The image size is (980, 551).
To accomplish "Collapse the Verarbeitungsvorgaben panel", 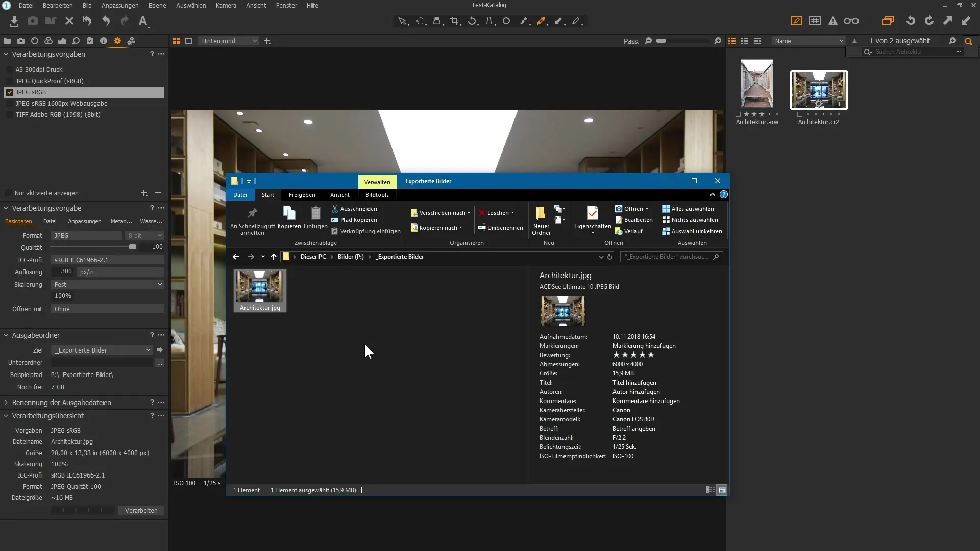I will [6, 54].
